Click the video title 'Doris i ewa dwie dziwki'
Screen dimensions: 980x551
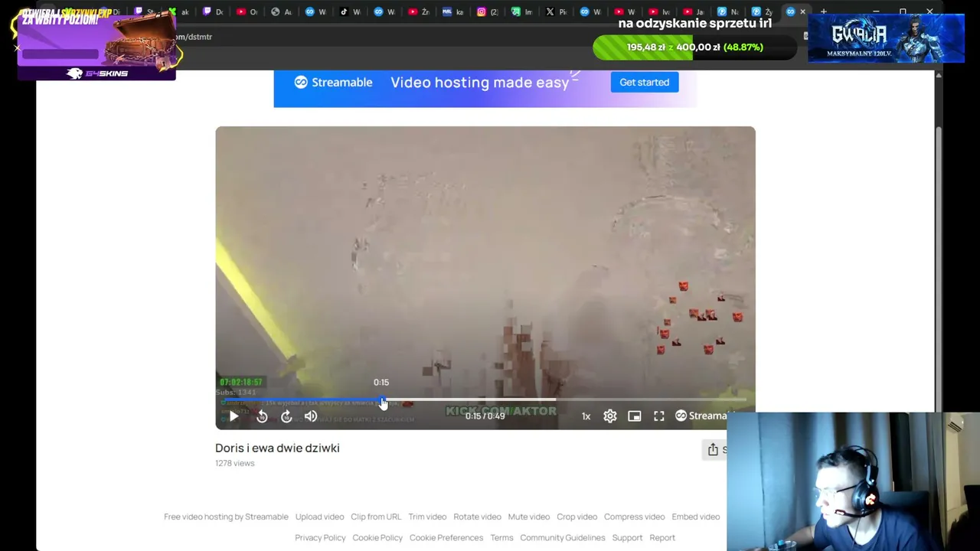pyautogui.click(x=277, y=448)
